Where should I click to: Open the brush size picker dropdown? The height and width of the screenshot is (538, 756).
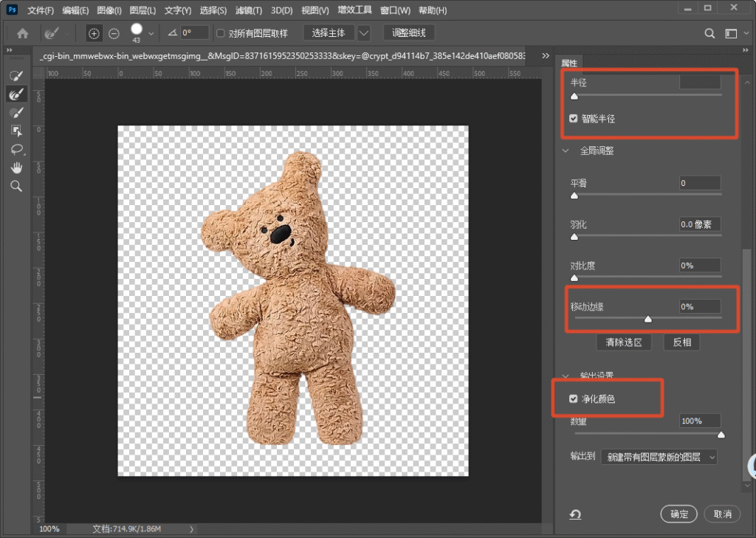coord(151,34)
